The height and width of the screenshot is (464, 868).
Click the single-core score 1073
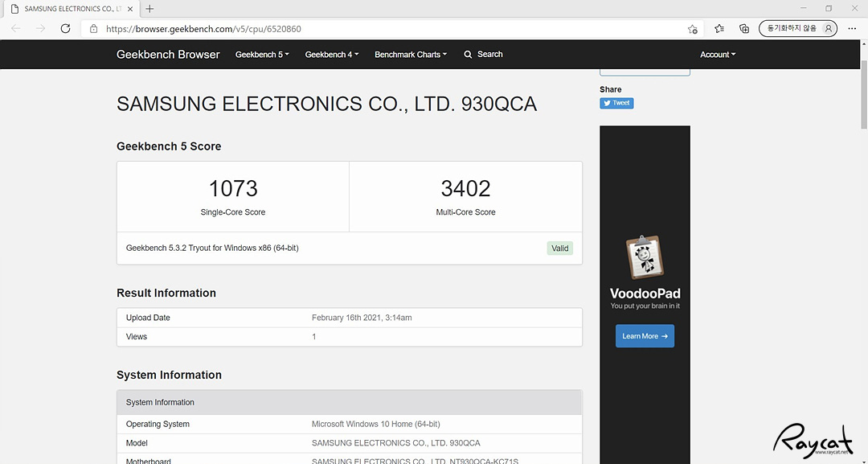tap(233, 188)
